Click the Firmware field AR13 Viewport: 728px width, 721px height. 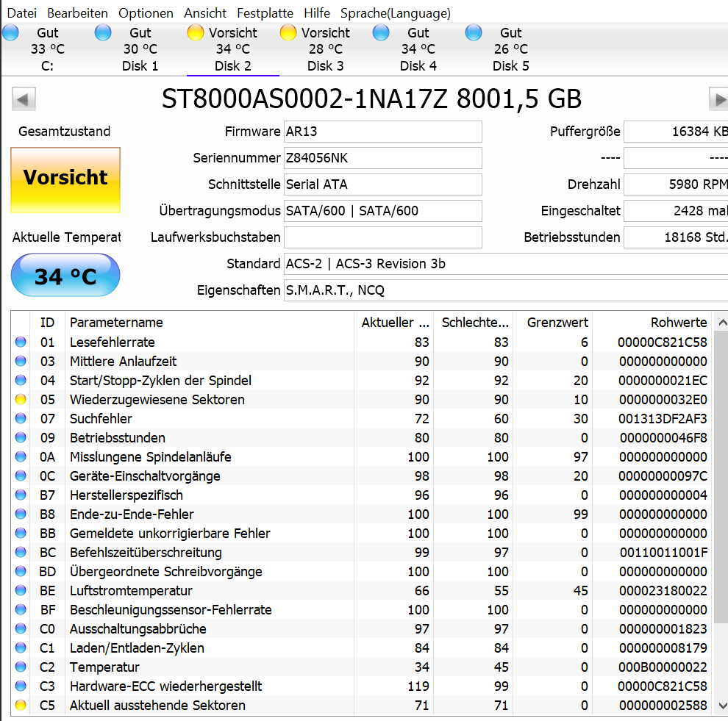(x=383, y=132)
